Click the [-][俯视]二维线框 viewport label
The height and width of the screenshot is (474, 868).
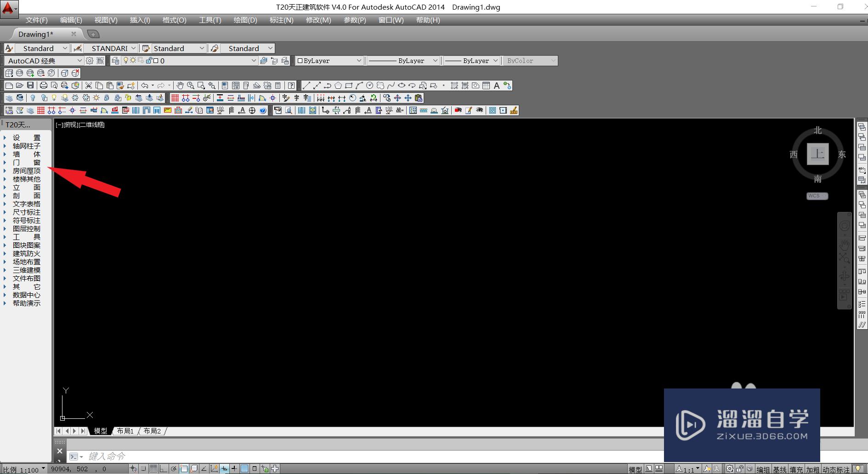80,125
